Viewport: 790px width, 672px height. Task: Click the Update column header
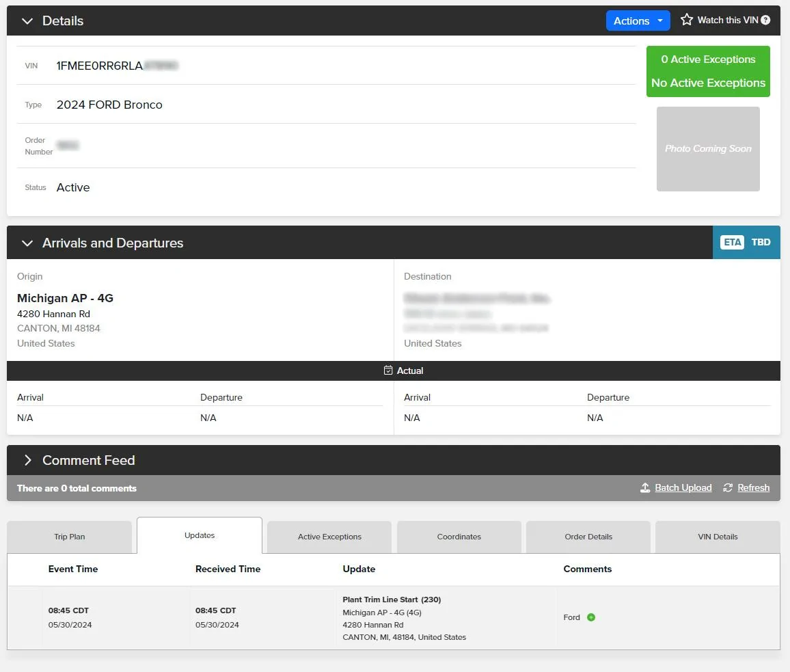pos(359,569)
